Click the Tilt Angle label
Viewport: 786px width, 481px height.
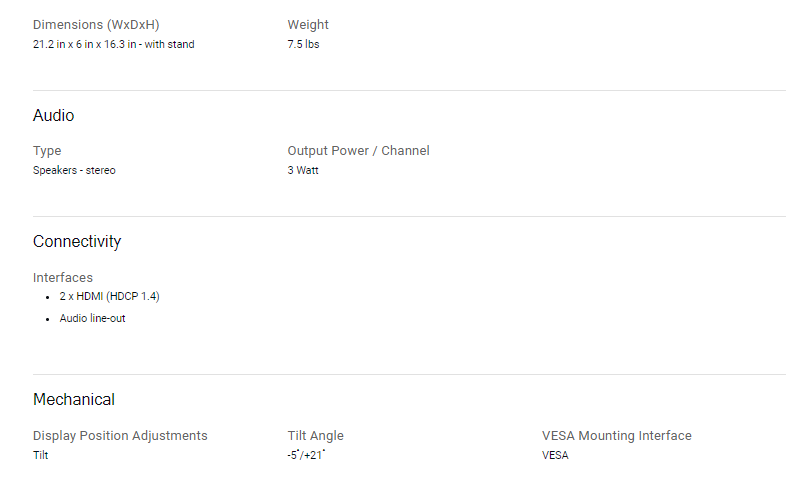click(316, 436)
